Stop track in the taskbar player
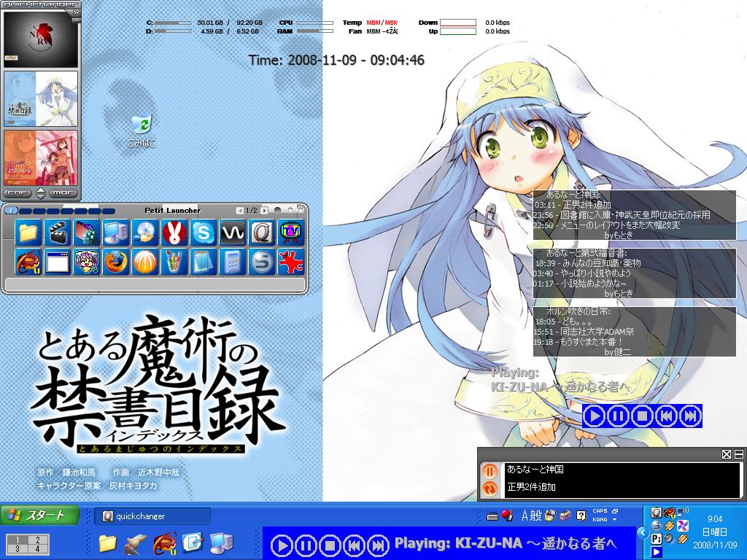The image size is (747, 560). [x=330, y=545]
